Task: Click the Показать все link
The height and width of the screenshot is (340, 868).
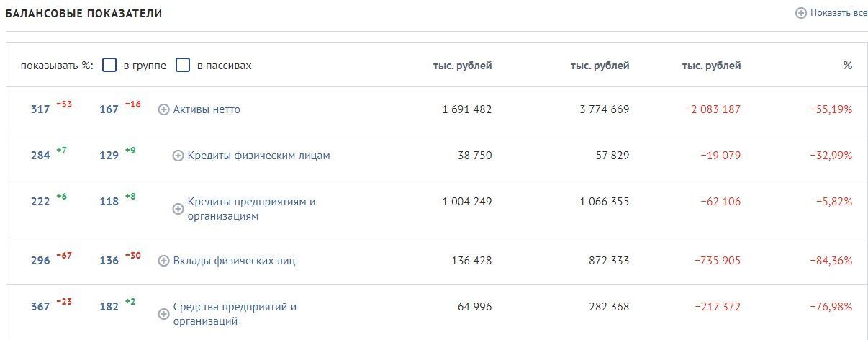Action: [x=838, y=13]
